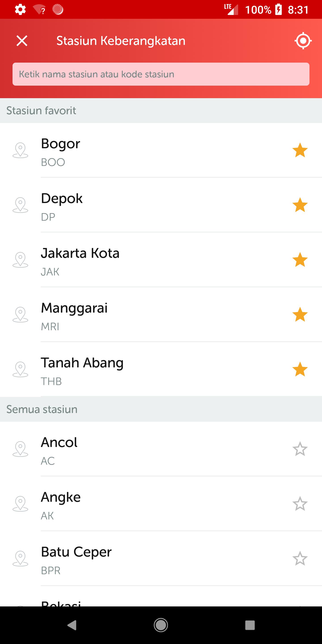Select Tanah Abang station
The width and height of the screenshot is (322, 644).
[150, 369]
